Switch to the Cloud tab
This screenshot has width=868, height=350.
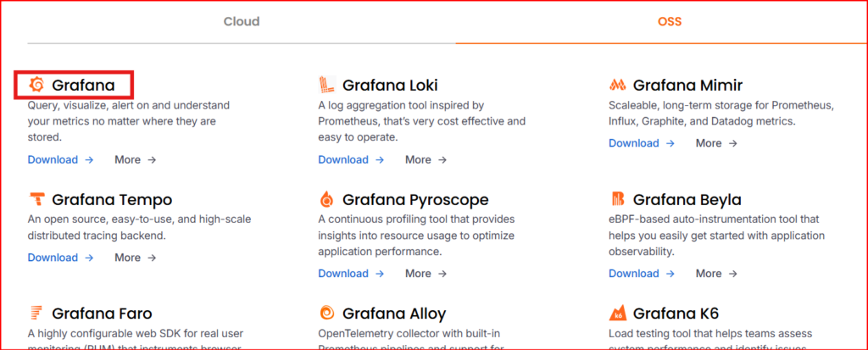242,21
